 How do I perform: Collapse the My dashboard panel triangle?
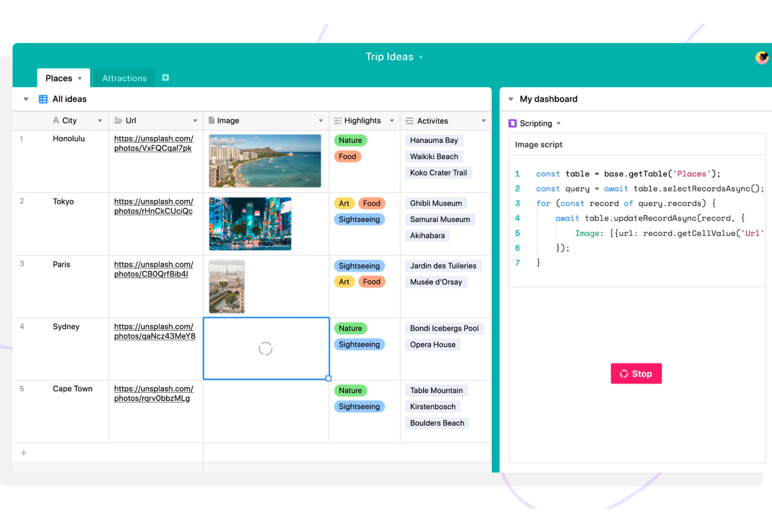coord(511,99)
